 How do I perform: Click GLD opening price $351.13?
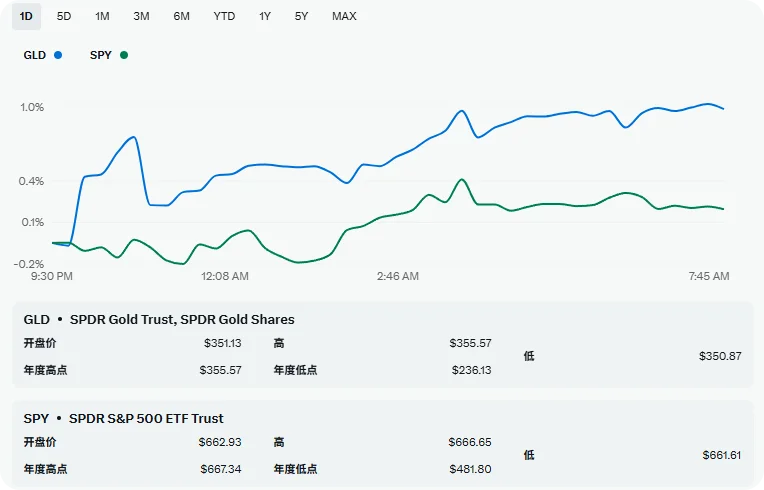[x=220, y=343]
